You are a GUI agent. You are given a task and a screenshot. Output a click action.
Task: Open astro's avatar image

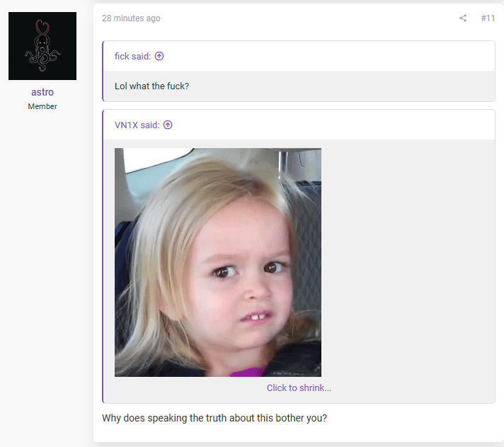coord(42,46)
